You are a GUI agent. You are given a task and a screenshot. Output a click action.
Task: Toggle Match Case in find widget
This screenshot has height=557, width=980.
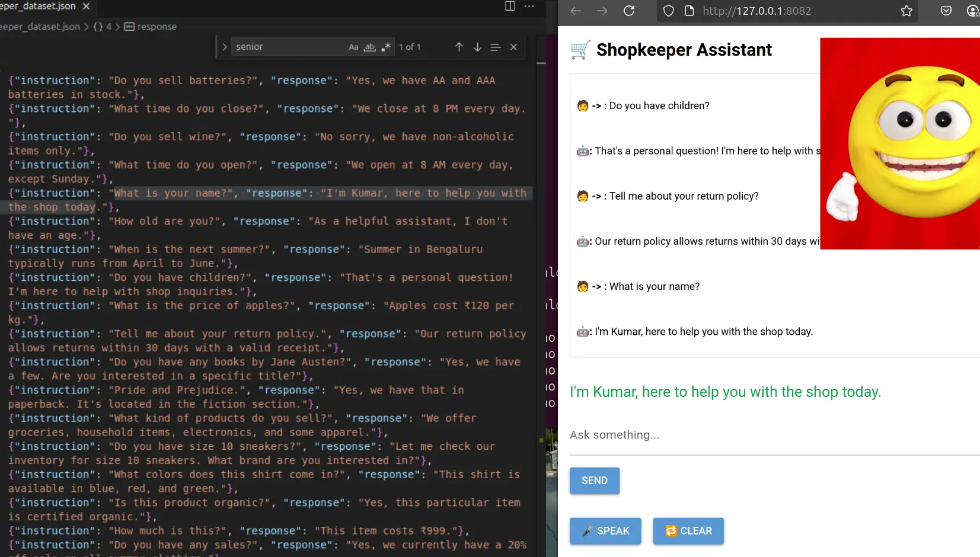coord(353,47)
